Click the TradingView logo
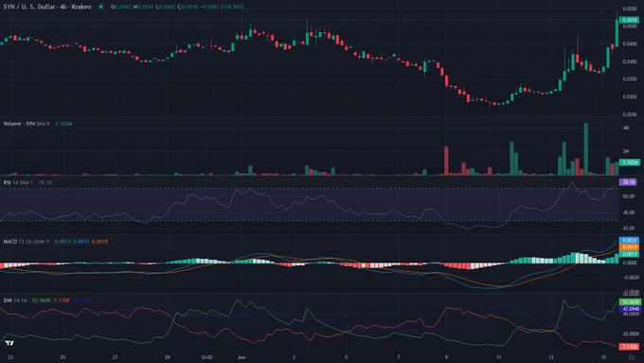Screen dimensions: 644x363 pos(9,343)
